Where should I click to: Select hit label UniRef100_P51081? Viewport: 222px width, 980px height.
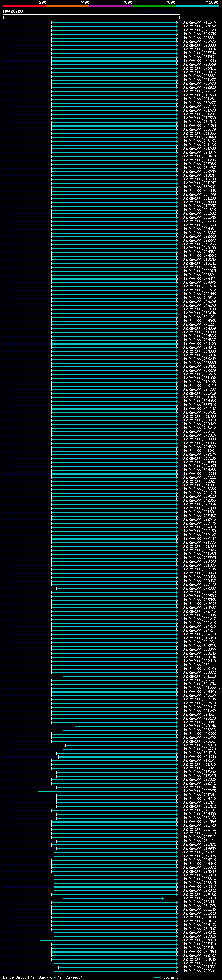point(199,99)
